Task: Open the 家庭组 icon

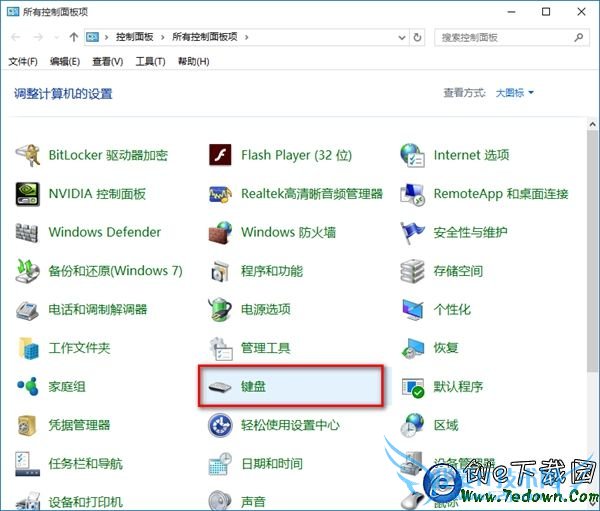Action: coord(28,387)
